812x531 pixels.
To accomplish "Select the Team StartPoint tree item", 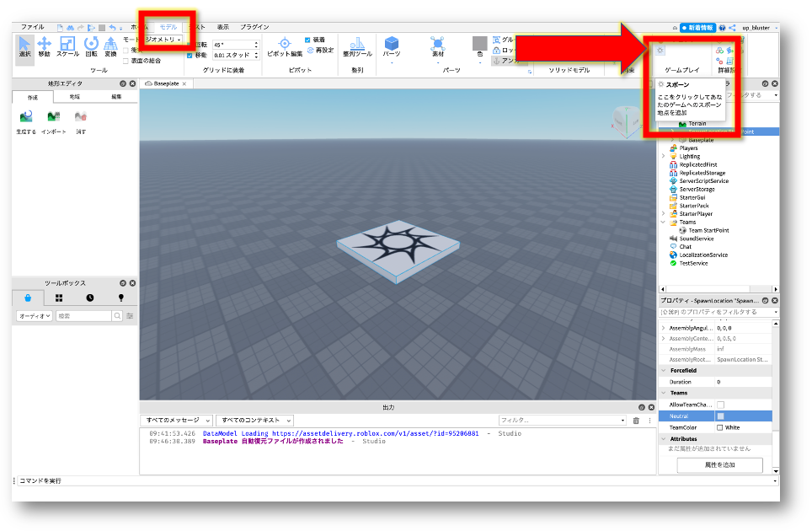I will click(x=708, y=230).
